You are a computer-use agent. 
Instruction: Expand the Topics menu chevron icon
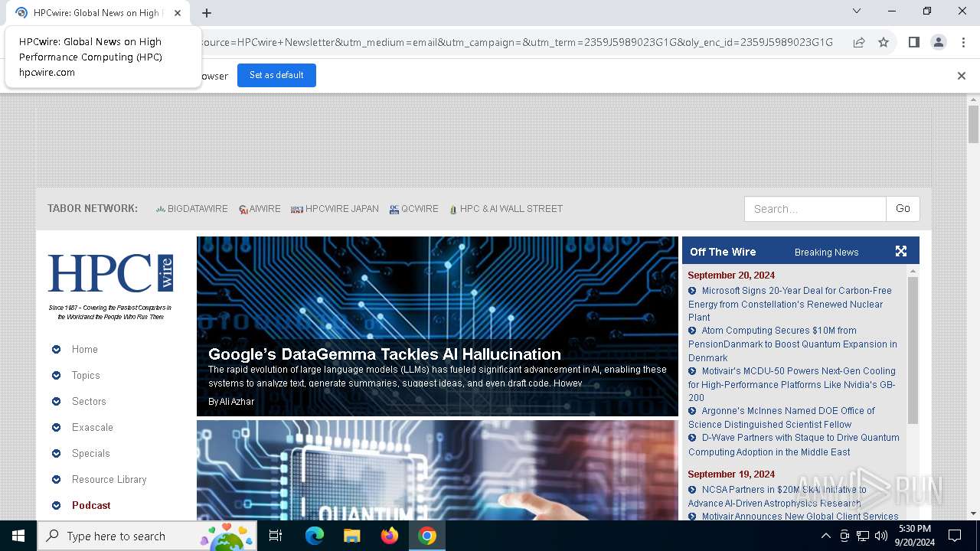56,376
